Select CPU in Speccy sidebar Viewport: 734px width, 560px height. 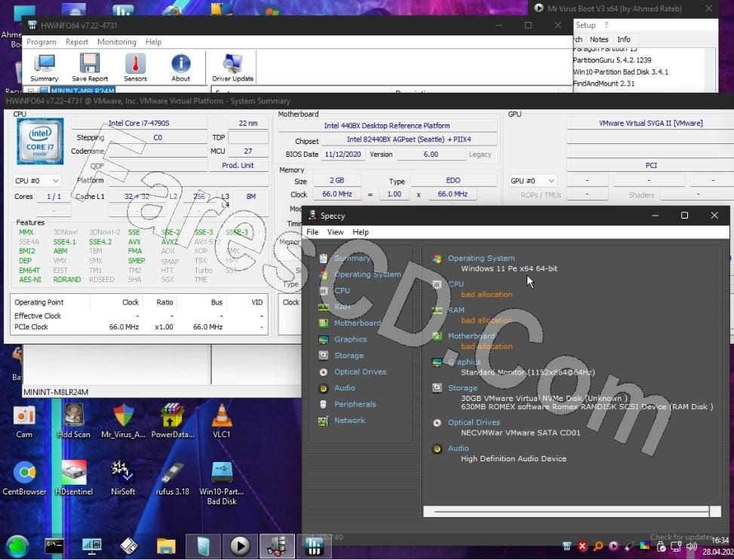coord(342,290)
